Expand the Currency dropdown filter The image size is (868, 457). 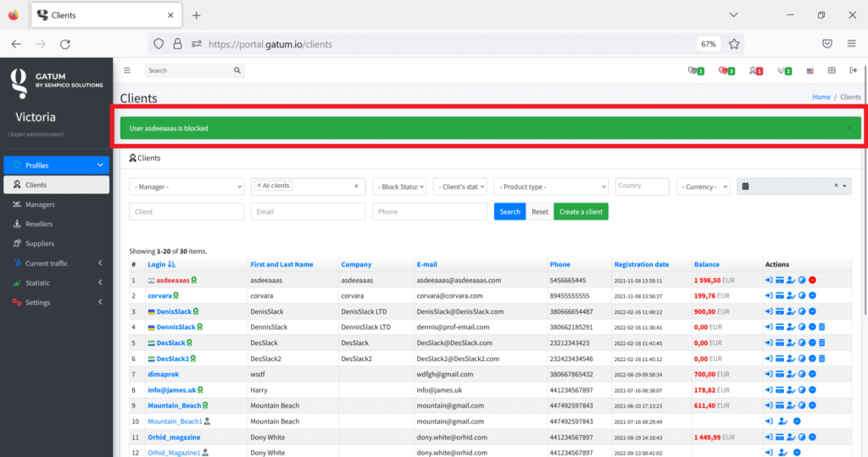[x=703, y=187]
